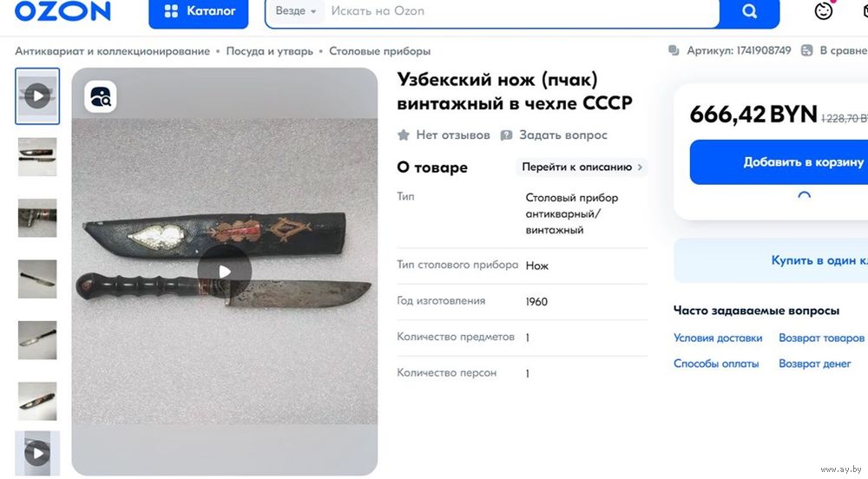The image size is (868, 479).
Task: Select the second knife thumbnail with sheath
Action: click(37, 157)
